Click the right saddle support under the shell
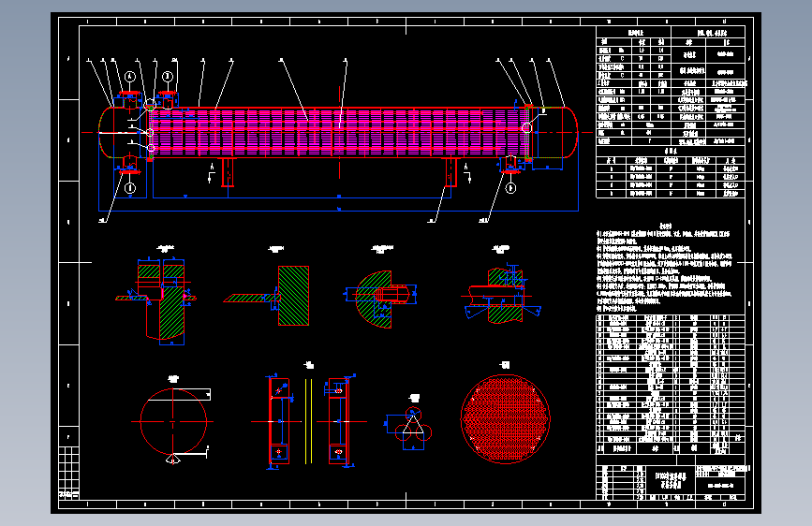812x526 pixels. (x=451, y=172)
